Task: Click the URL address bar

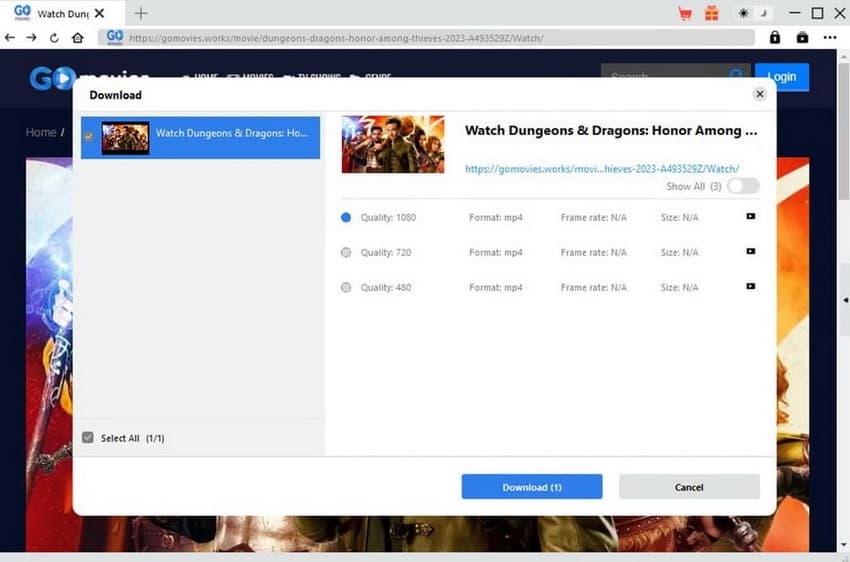Action: [x=427, y=38]
